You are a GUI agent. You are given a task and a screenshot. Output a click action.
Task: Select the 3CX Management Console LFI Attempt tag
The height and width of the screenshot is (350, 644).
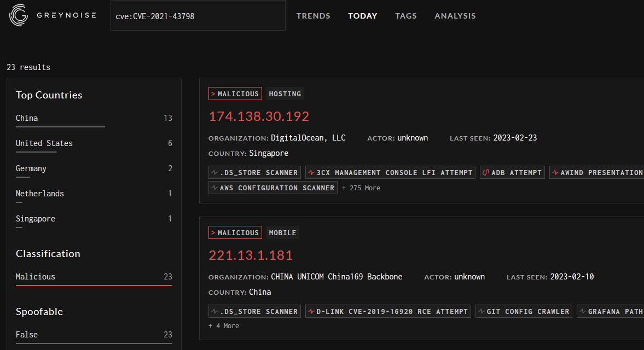click(391, 173)
